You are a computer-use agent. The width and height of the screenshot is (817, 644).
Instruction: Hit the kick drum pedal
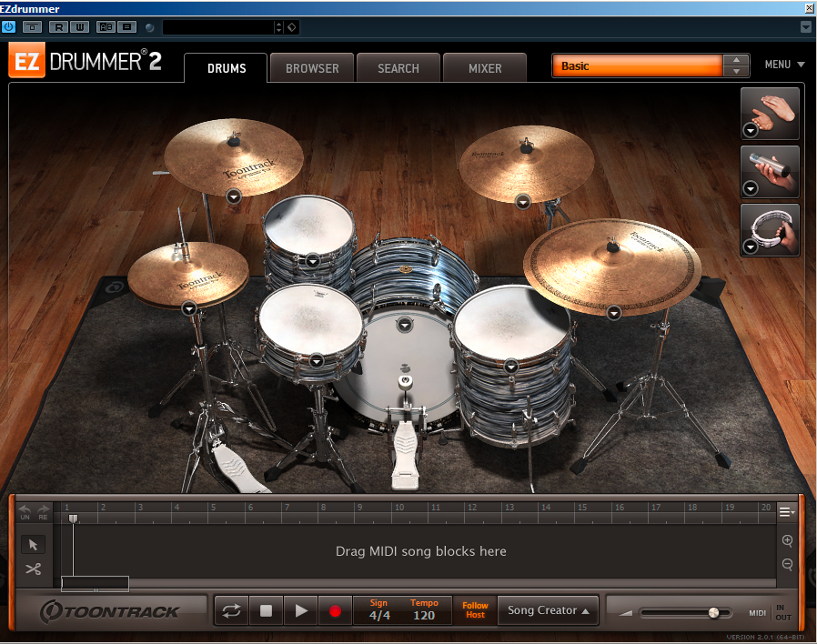coord(406,455)
